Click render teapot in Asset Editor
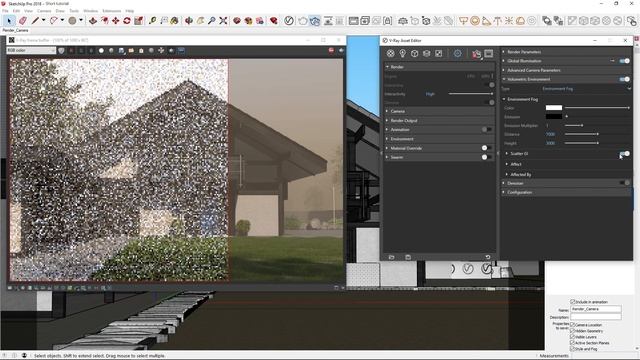This screenshot has height=360, width=640. coord(476,54)
